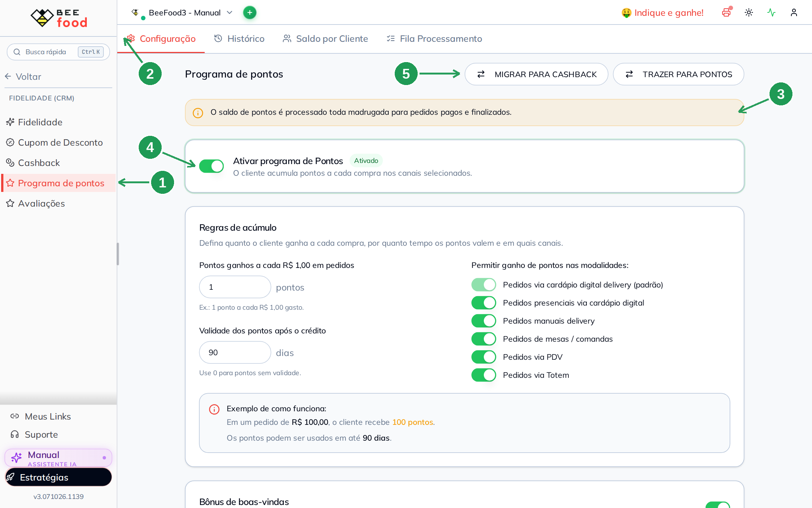Click the search magnifier icon
The height and width of the screenshot is (508, 812).
click(x=17, y=52)
